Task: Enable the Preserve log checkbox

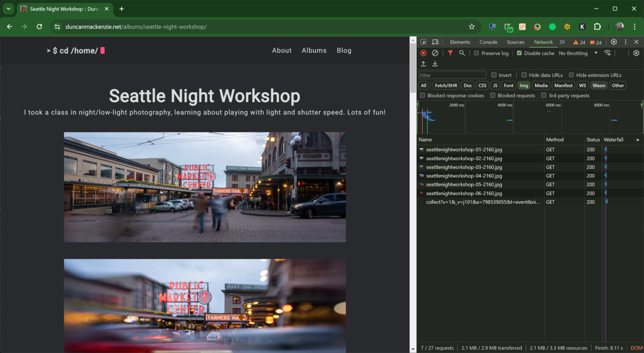Action: coord(476,53)
